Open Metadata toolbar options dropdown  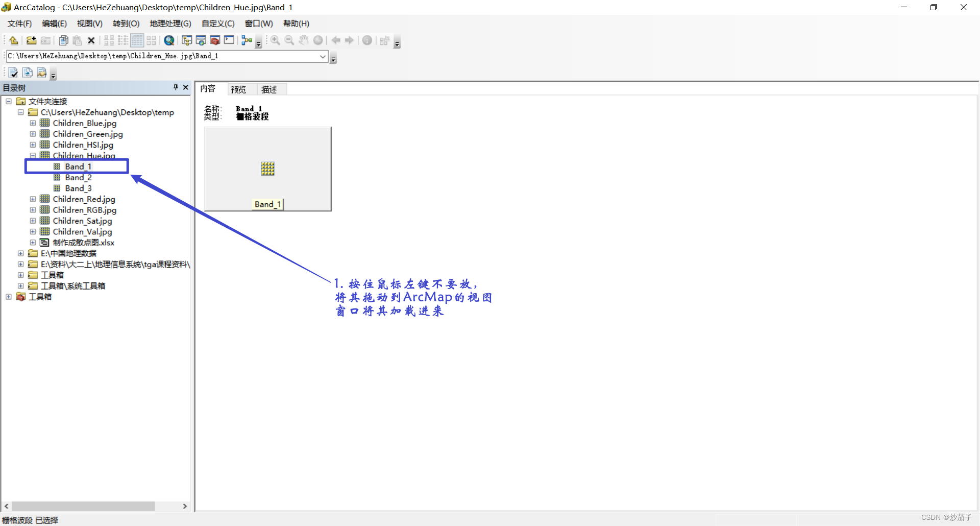(53, 75)
